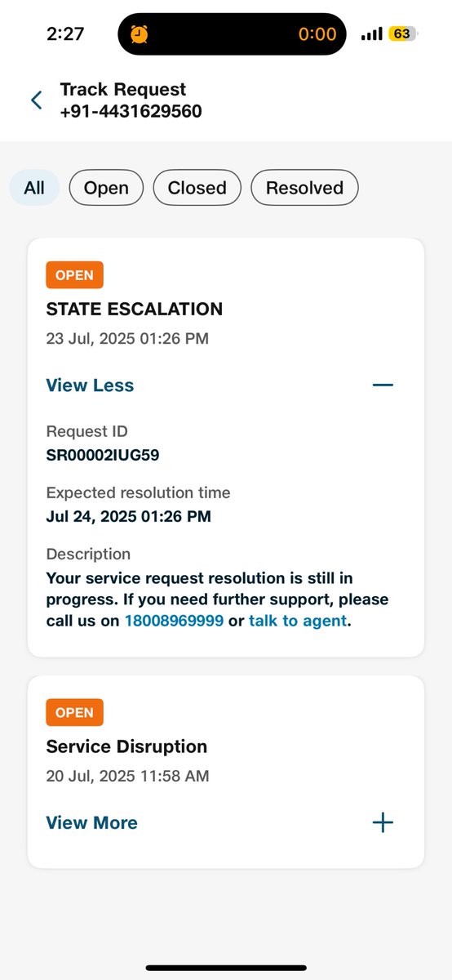Tap the OPEN badge on State Escalation
452x980 pixels.
(x=74, y=275)
